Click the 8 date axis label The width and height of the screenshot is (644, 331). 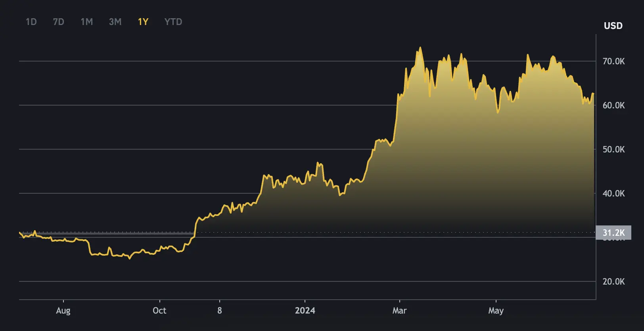pyautogui.click(x=220, y=310)
